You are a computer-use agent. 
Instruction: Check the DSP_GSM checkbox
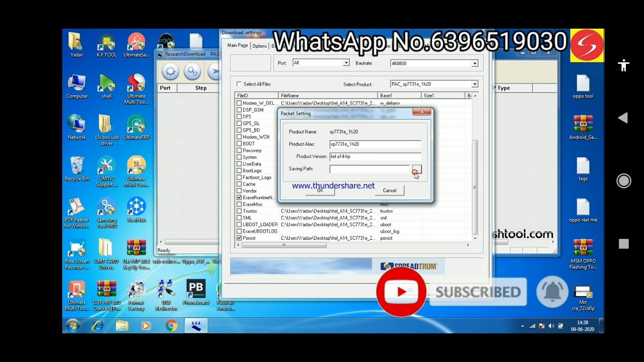(x=239, y=110)
